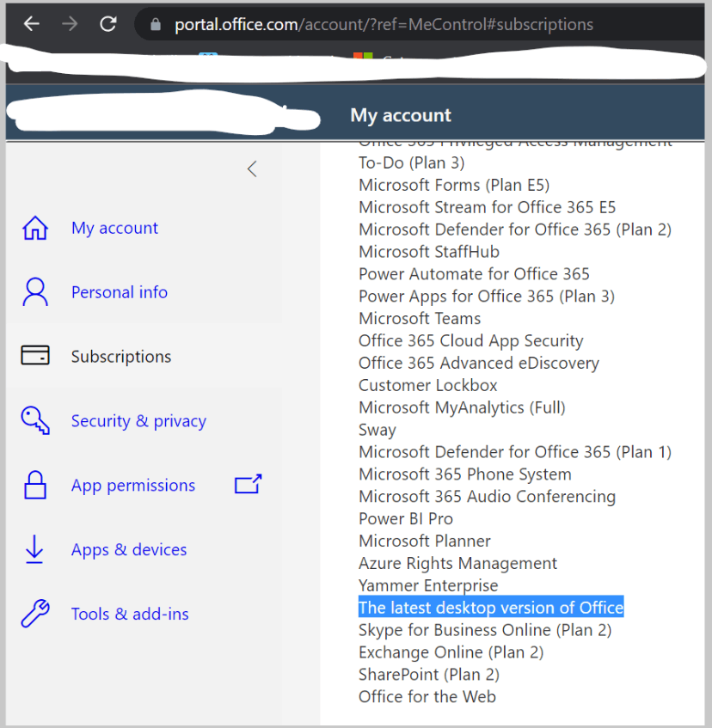The image size is (712, 728).
Task: Click 'Microsoft StaffHub' in the list
Action: click(429, 252)
